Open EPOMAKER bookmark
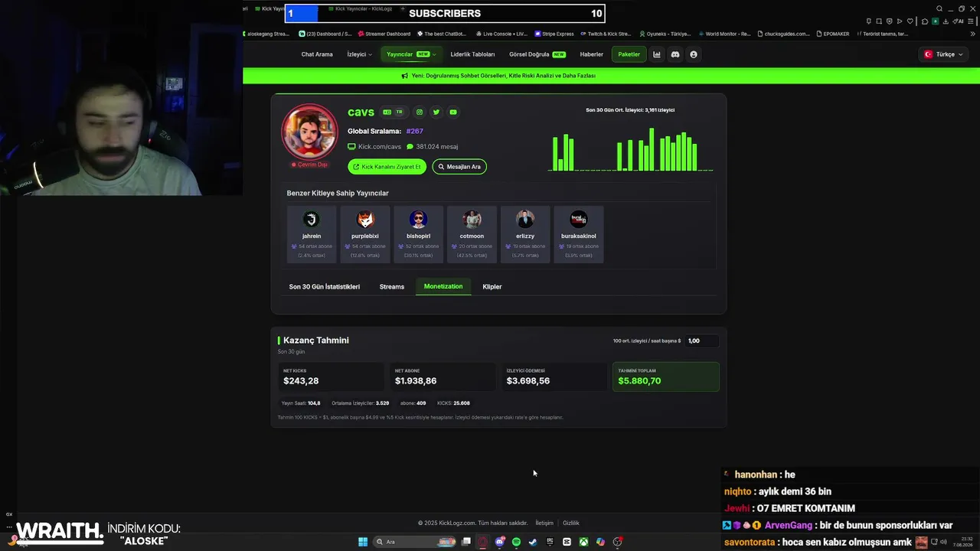Image resolution: width=980 pixels, height=551 pixels. click(833, 34)
